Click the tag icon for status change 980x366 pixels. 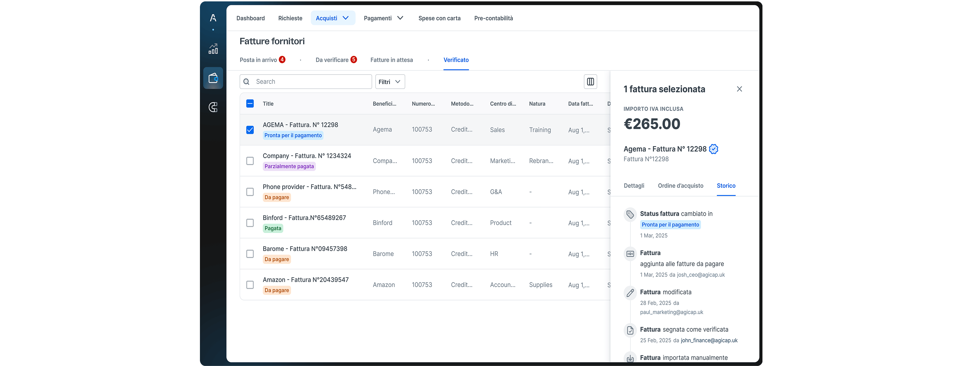630,214
